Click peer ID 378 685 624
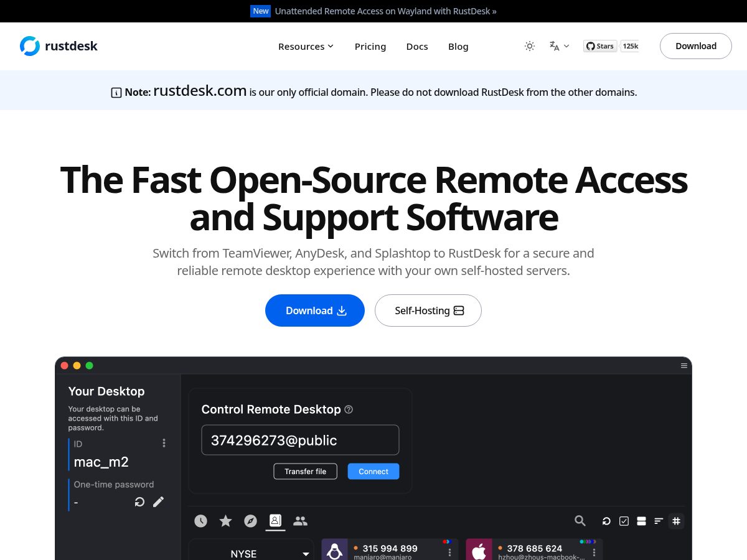The height and width of the screenshot is (560, 747). coord(534,548)
